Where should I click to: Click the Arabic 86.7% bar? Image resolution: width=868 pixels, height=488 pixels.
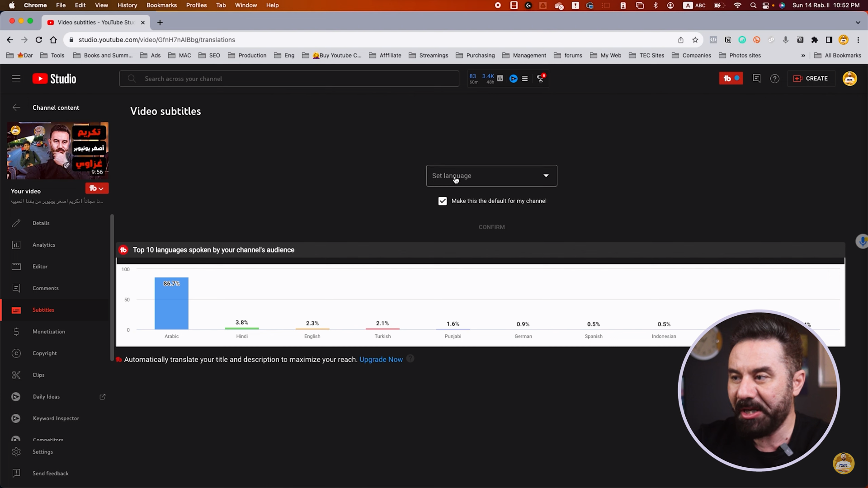tap(171, 304)
